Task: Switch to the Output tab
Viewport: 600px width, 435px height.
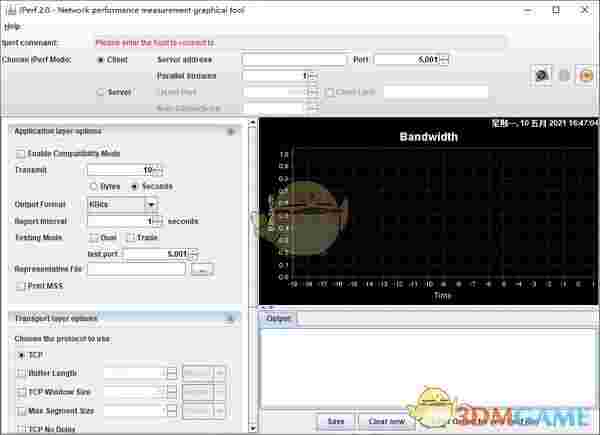Action: pos(279,319)
